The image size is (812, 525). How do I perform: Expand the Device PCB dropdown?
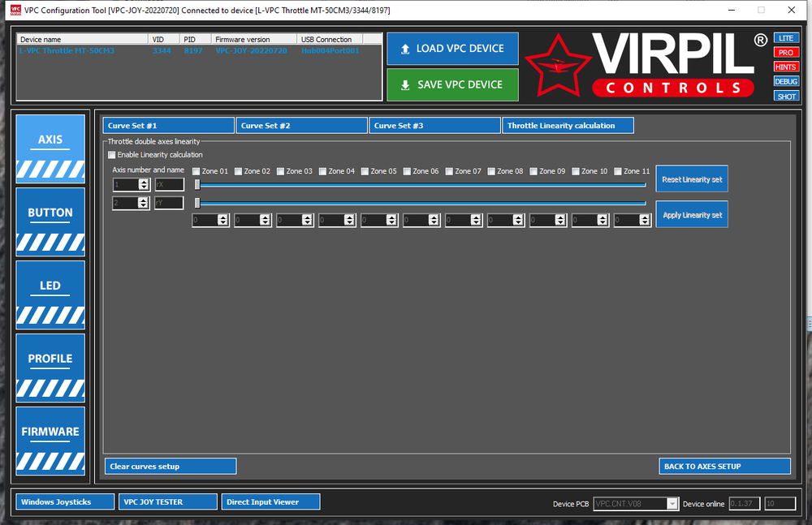tap(672, 504)
